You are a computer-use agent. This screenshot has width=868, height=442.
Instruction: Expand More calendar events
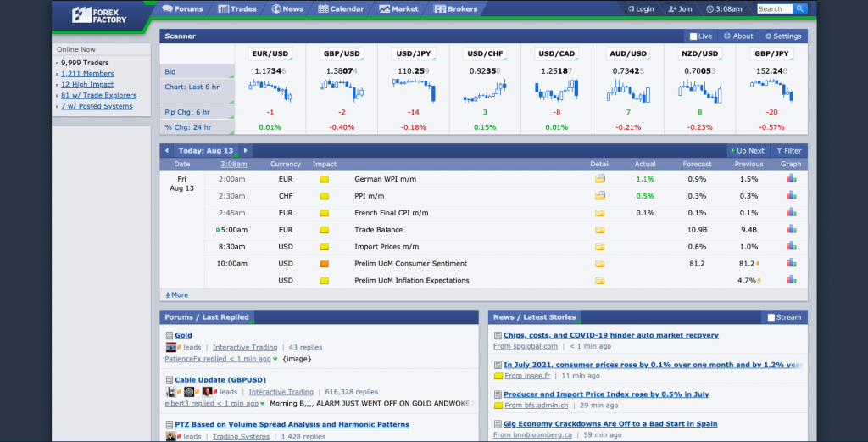click(176, 294)
